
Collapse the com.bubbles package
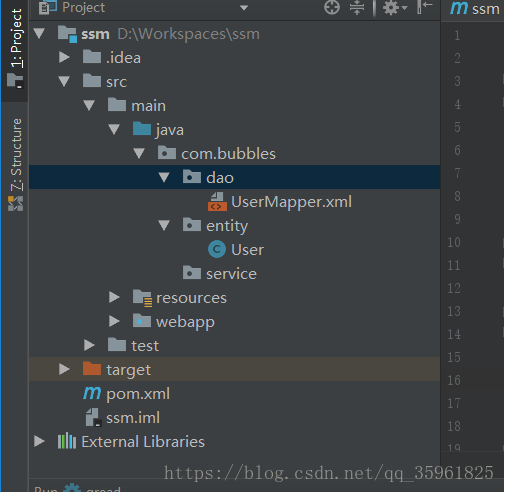(139, 154)
